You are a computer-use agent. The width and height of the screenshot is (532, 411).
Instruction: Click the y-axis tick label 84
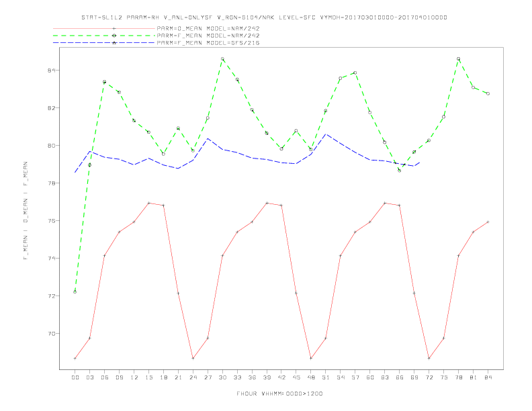tap(51, 71)
